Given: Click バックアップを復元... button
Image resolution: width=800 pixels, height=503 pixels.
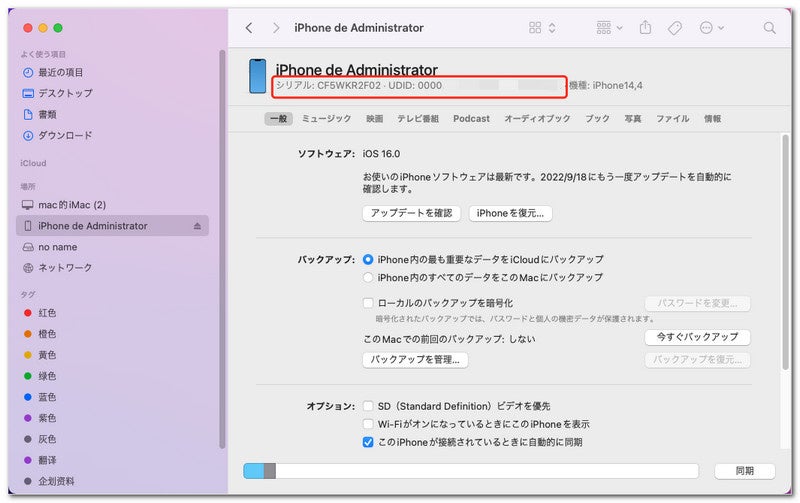Looking at the screenshot, I should coord(697,360).
